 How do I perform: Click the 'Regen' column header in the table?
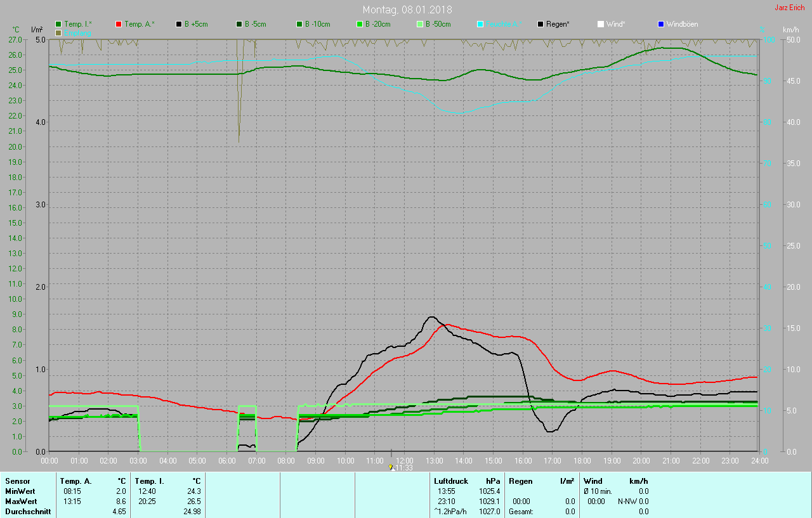[x=520, y=481]
